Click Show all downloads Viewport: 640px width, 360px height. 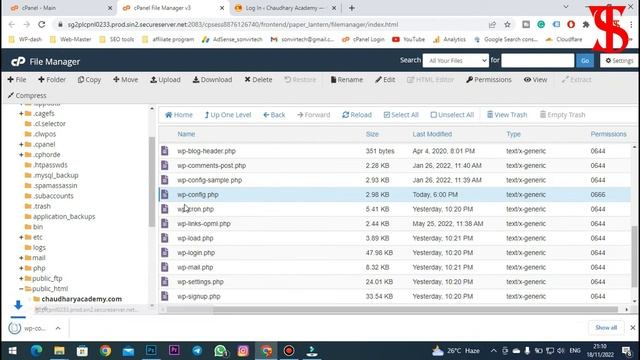(606, 328)
